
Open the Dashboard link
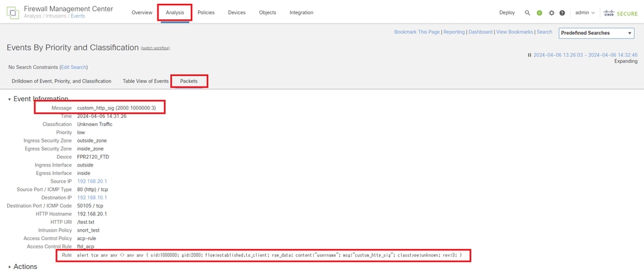(x=480, y=32)
